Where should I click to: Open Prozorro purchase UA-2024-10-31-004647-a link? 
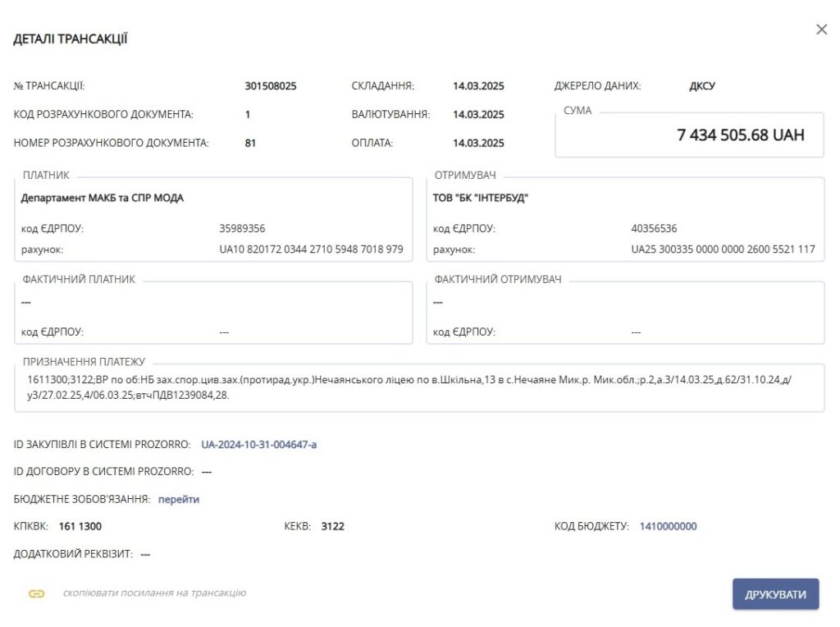click(258, 444)
